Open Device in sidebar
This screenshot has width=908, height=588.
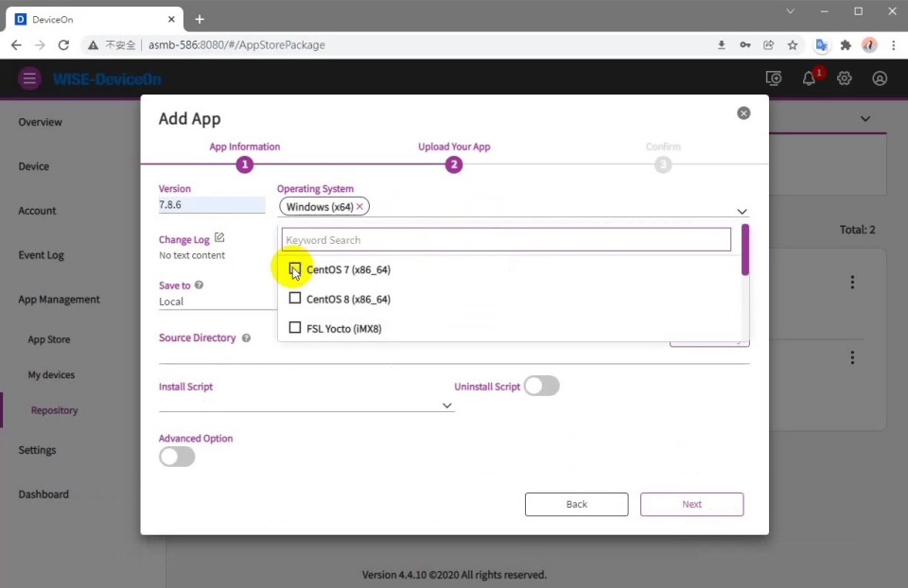(34, 166)
